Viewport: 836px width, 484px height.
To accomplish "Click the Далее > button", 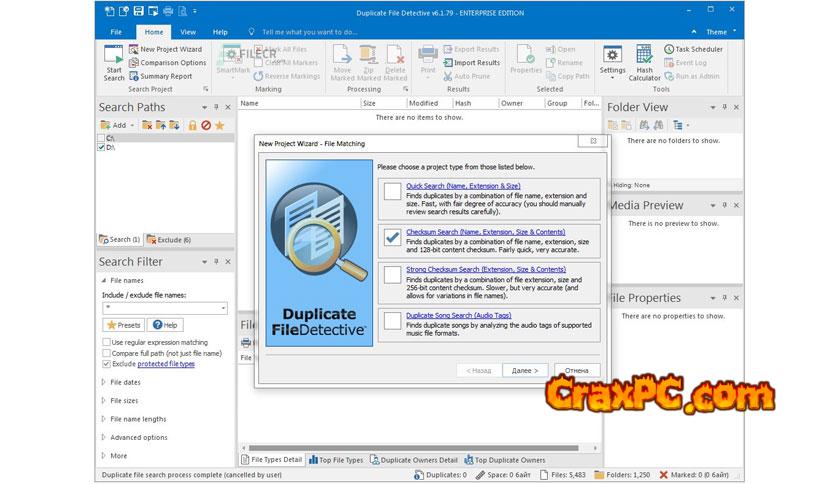I will coord(524,370).
